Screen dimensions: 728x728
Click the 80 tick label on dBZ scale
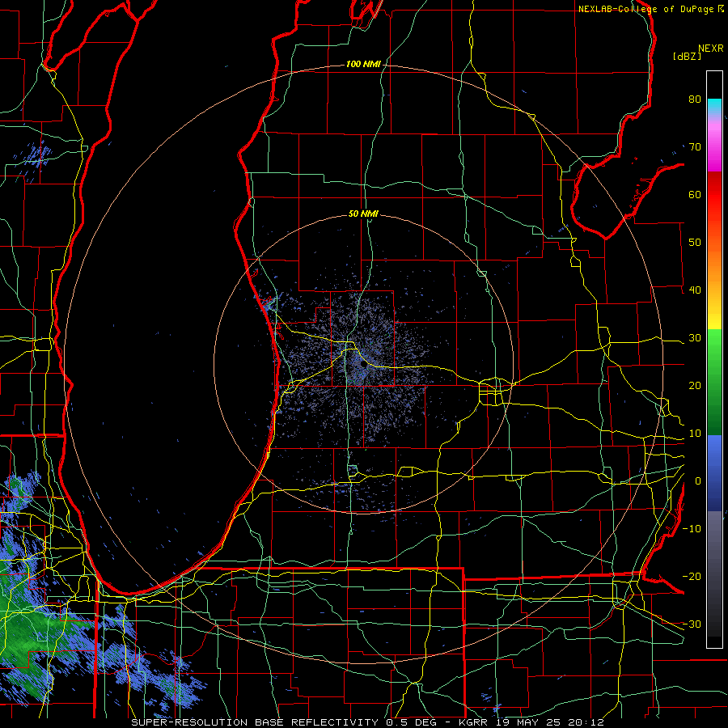[695, 99]
